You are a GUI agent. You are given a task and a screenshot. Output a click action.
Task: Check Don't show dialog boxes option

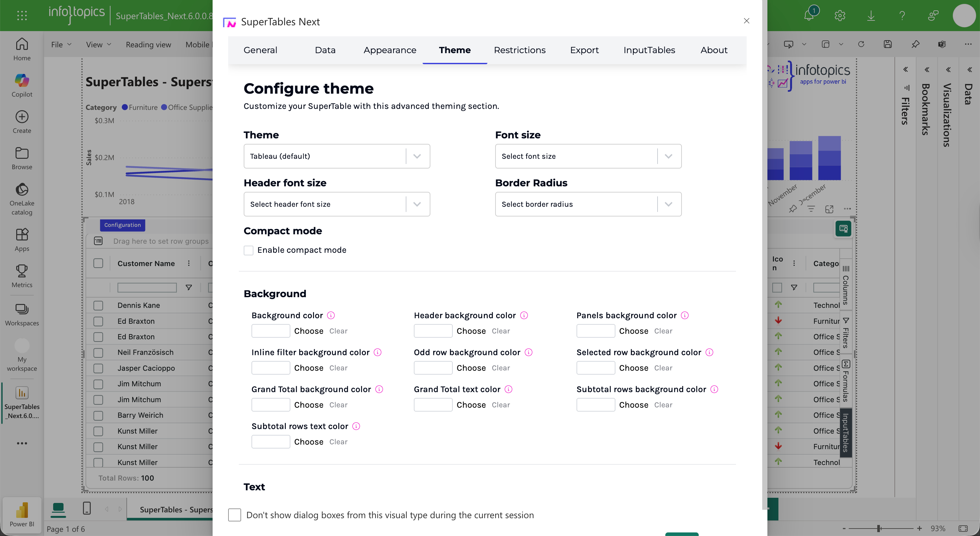click(x=234, y=515)
